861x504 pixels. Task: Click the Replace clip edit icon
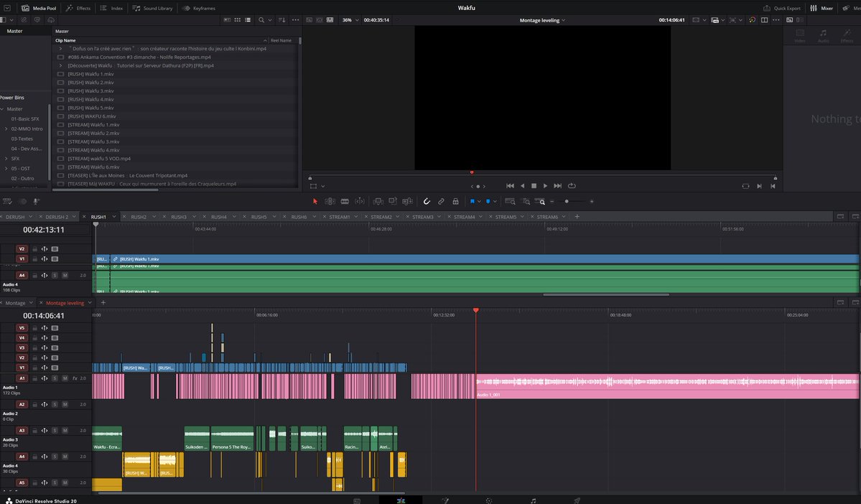tap(407, 202)
